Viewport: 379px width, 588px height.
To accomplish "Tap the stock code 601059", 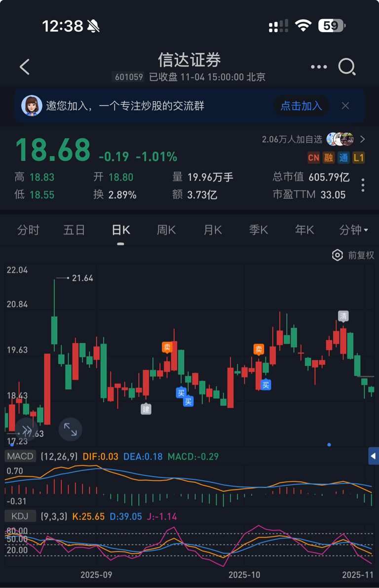I will click(x=129, y=77).
